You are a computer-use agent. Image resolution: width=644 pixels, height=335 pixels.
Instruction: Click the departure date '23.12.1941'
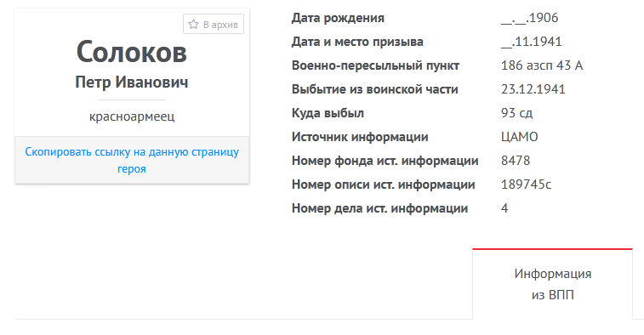[x=533, y=89]
